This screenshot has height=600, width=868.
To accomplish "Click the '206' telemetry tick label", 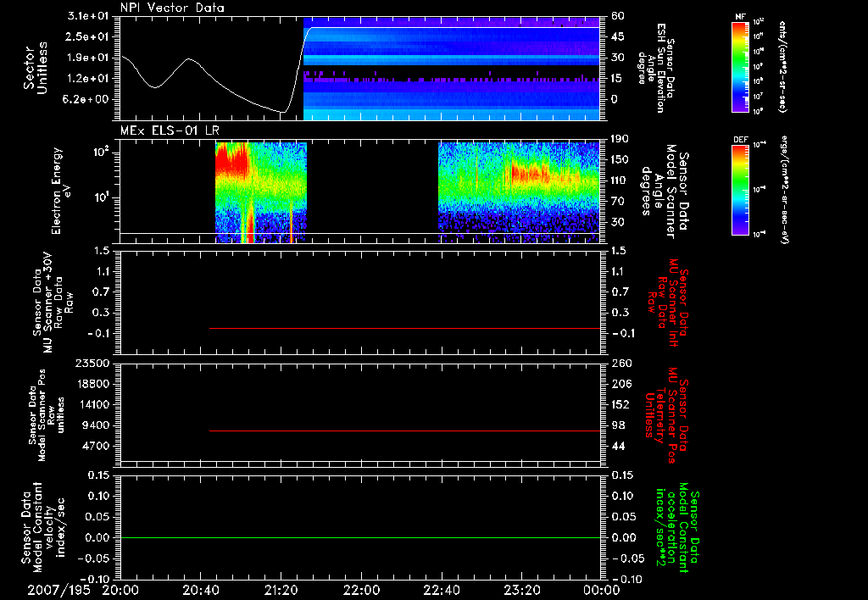I will (x=620, y=384).
